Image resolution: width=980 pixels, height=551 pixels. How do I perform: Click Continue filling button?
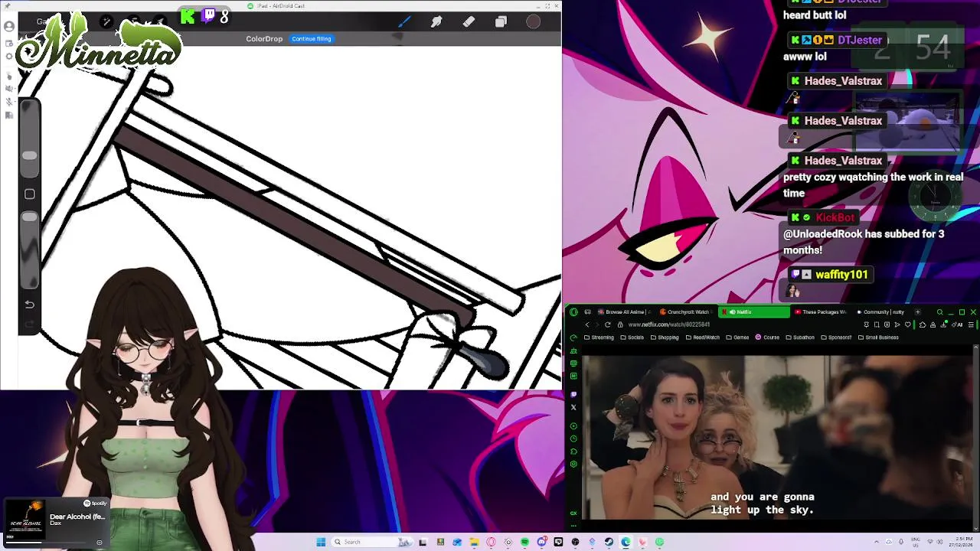pos(312,38)
